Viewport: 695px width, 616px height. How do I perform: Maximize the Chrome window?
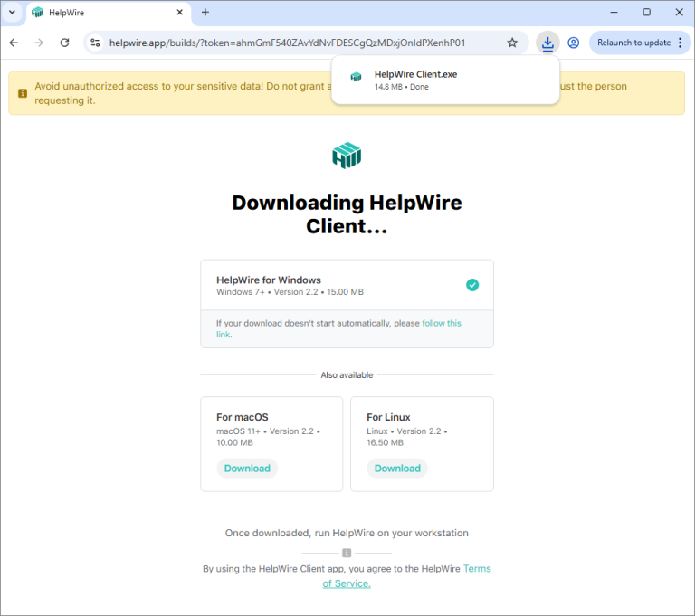pyautogui.click(x=647, y=13)
